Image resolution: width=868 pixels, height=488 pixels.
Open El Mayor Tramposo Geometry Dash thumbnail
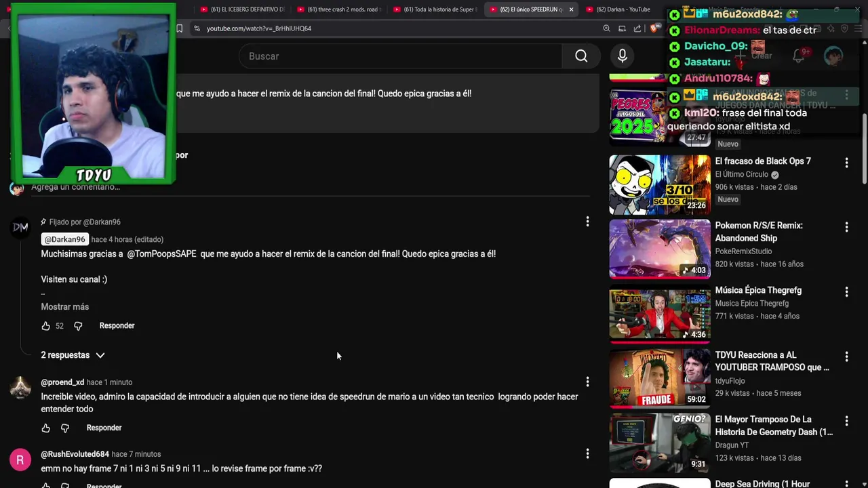coord(660,443)
